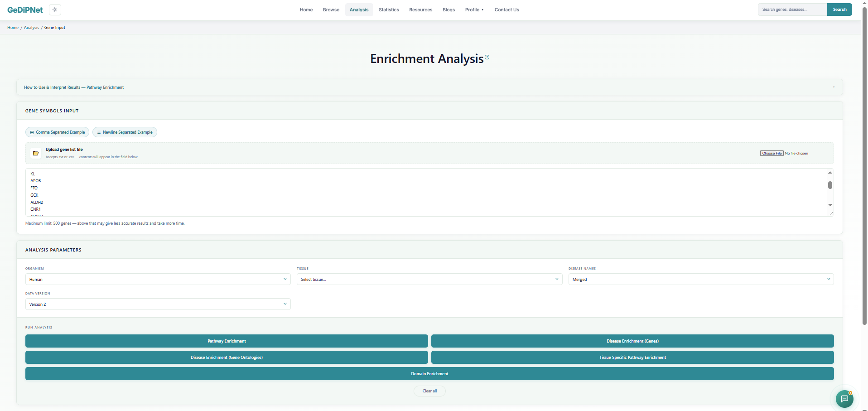This screenshot has width=868, height=411.
Task: Click the folder icon for gene list upload
Action: 36,153
